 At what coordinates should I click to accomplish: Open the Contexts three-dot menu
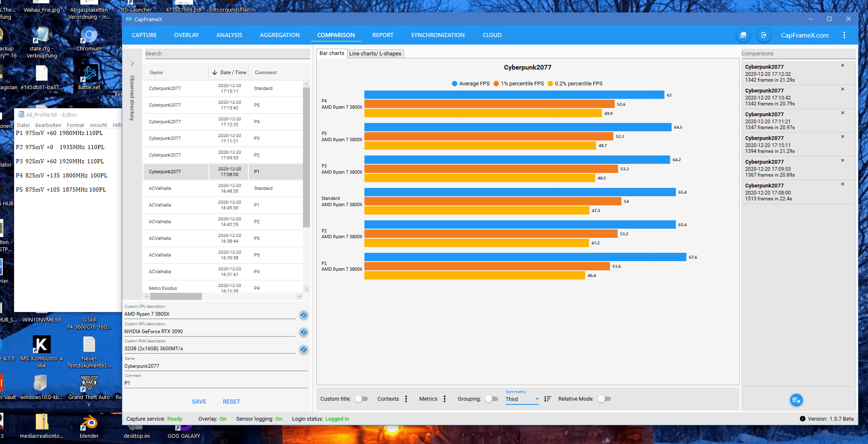pyautogui.click(x=406, y=399)
